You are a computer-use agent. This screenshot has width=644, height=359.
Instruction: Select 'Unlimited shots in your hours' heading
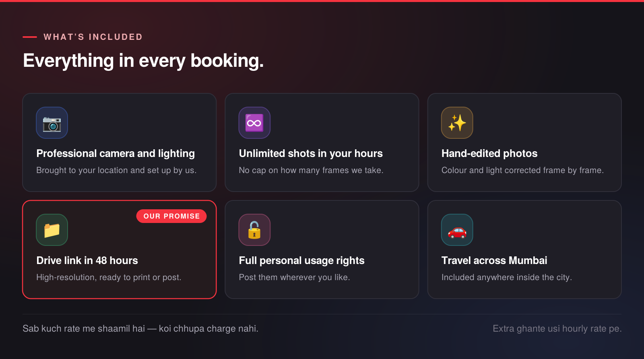click(x=311, y=153)
